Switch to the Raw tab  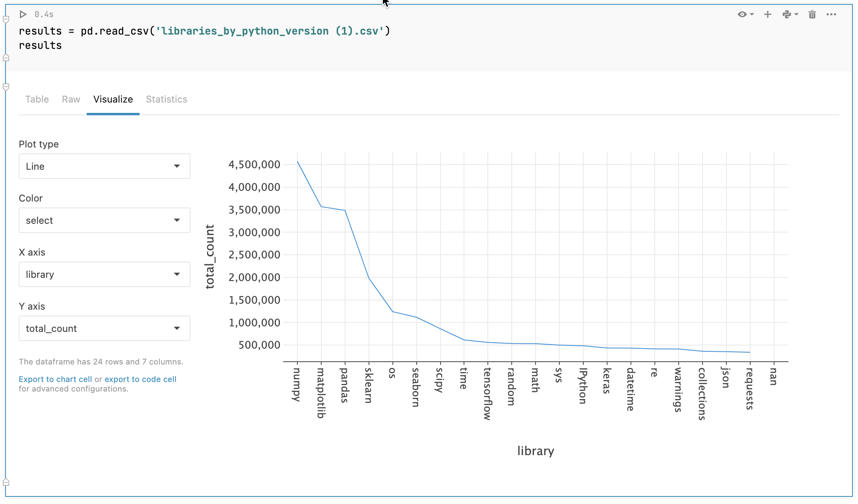(71, 99)
